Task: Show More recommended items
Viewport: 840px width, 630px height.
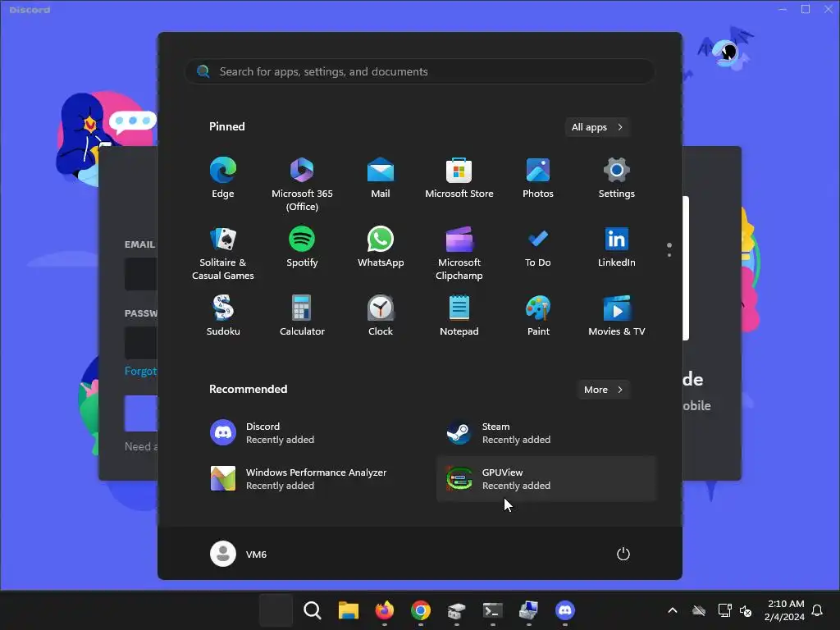Action: pos(603,390)
